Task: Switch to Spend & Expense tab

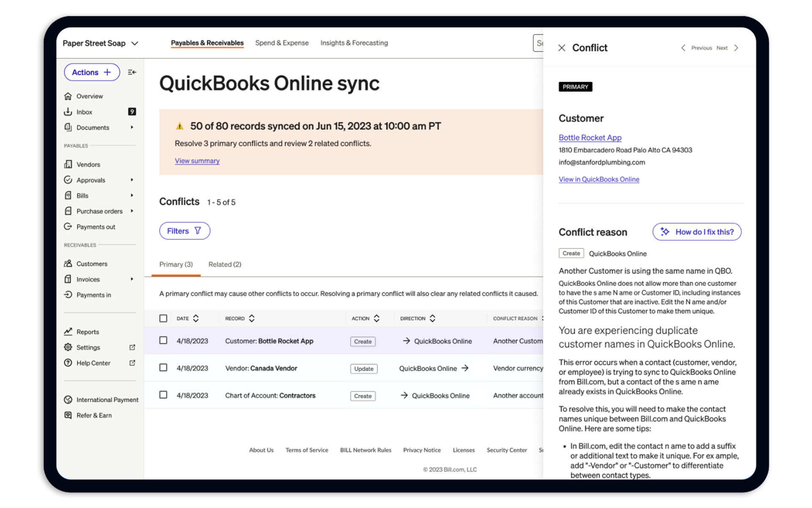Action: (x=282, y=43)
